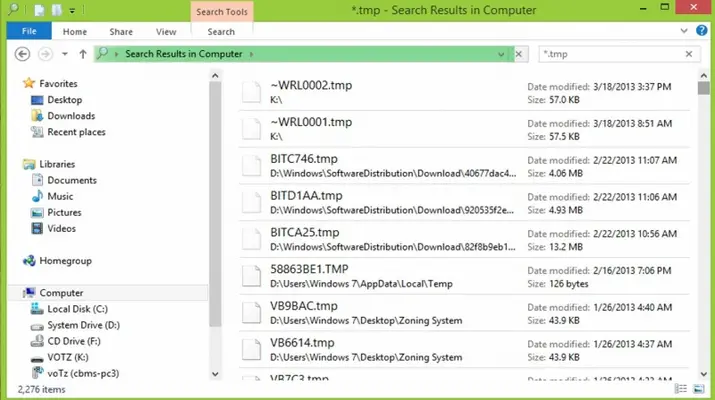Image resolution: width=715 pixels, height=400 pixels.
Task: Minimize the search results window
Action: 643,8
